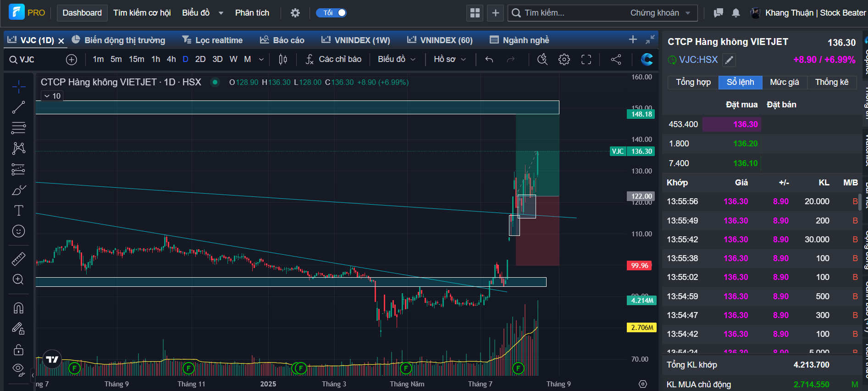Select the 15m timeframe
This screenshot has height=391, width=868.
137,59
